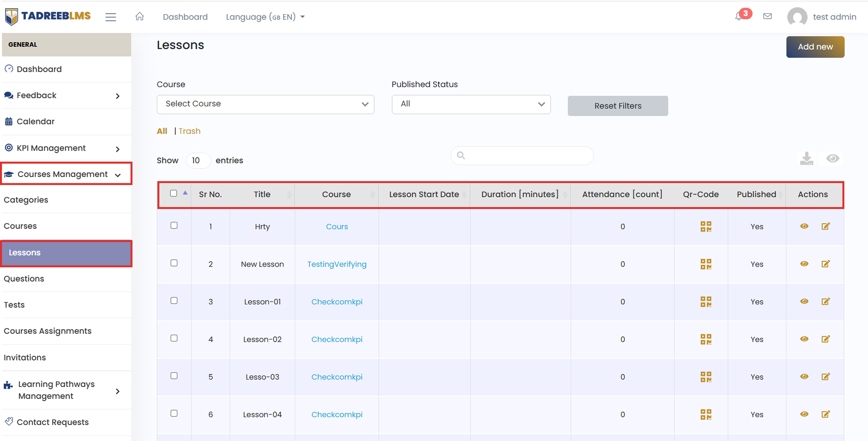Open QR code for Lesson-04
Viewport: 868px width, 441px height.
(x=706, y=414)
